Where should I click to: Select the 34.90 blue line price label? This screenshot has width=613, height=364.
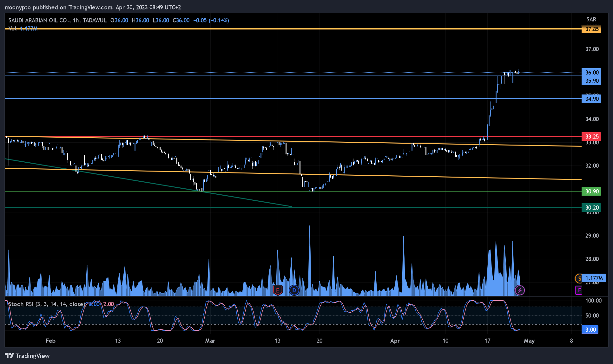coord(592,99)
